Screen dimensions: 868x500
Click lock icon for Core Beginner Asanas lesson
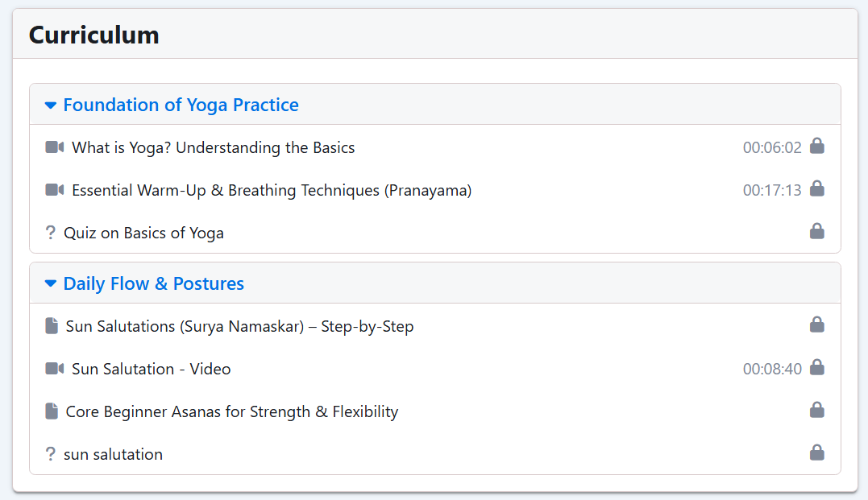(x=817, y=410)
